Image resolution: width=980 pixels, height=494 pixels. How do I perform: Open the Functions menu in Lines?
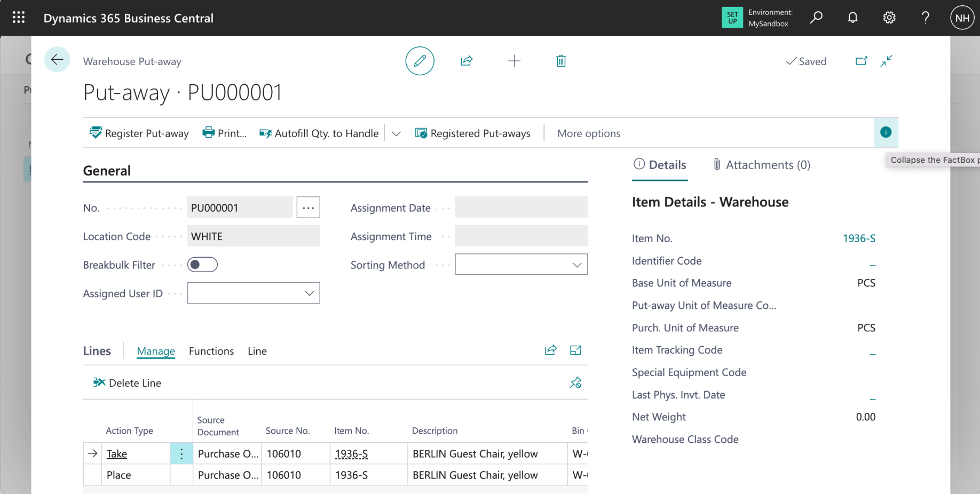[x=211, y=351]
